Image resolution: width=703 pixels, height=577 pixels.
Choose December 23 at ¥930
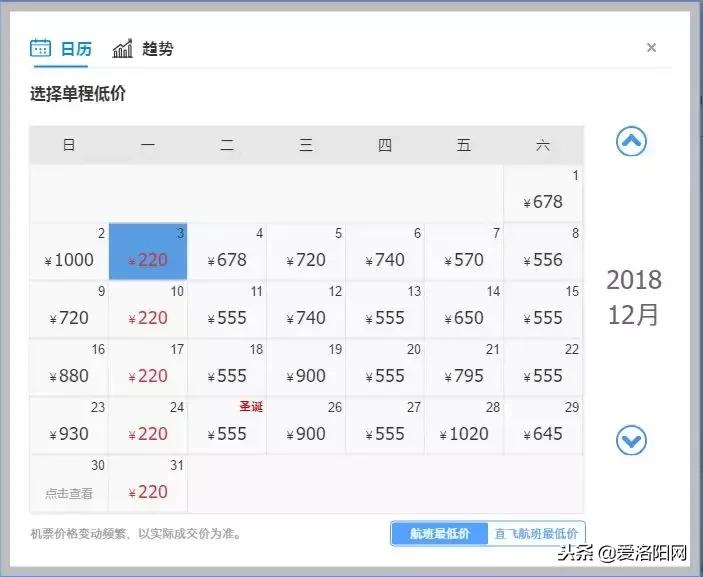(69, 425)
